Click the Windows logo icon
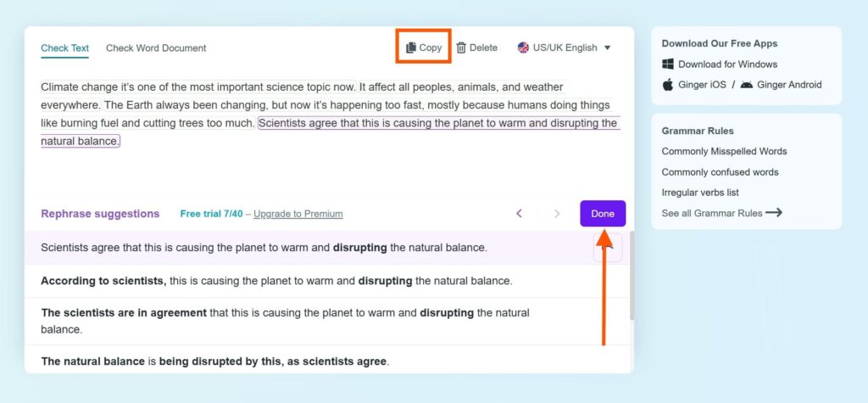 click(668, 64)
